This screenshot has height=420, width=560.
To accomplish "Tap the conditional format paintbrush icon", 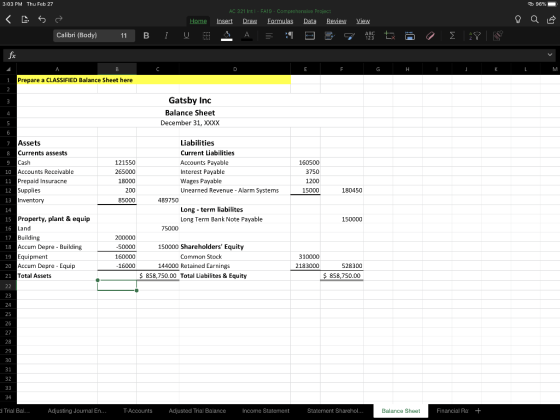I will (349, 36).
